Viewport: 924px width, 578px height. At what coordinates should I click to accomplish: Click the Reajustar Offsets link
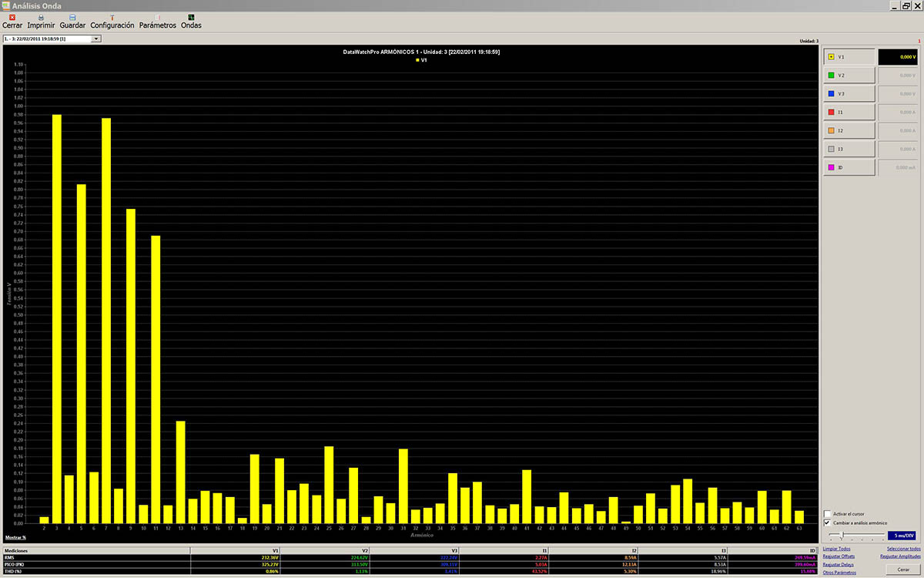839,556
